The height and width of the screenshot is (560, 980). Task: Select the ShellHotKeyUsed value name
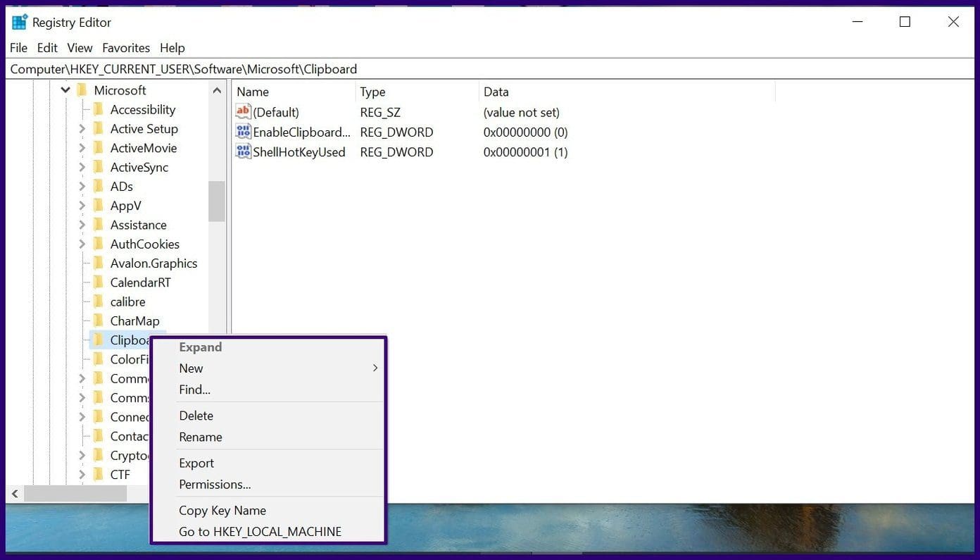pyautogui.click(x=299, y=151)
